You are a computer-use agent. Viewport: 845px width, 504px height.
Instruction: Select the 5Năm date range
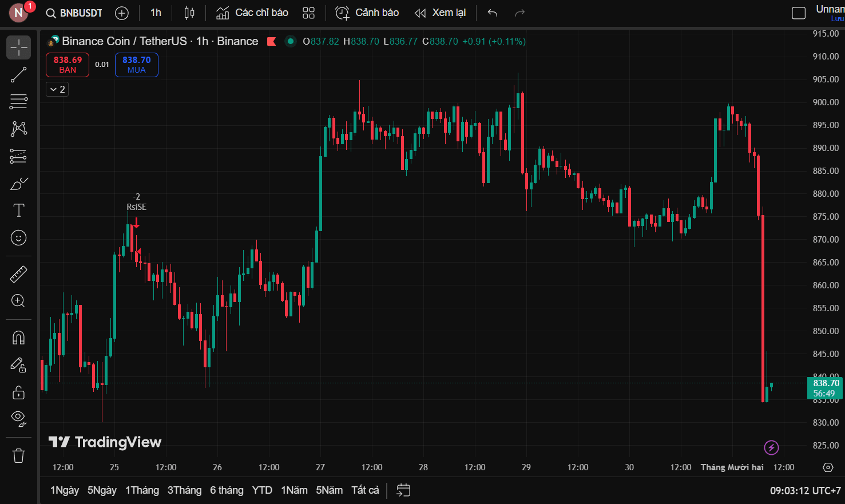(330, 490)
